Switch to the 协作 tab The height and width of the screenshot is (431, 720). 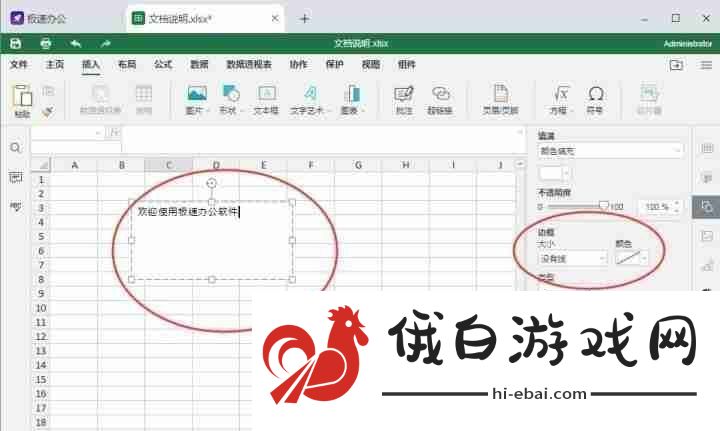[298, 65]
